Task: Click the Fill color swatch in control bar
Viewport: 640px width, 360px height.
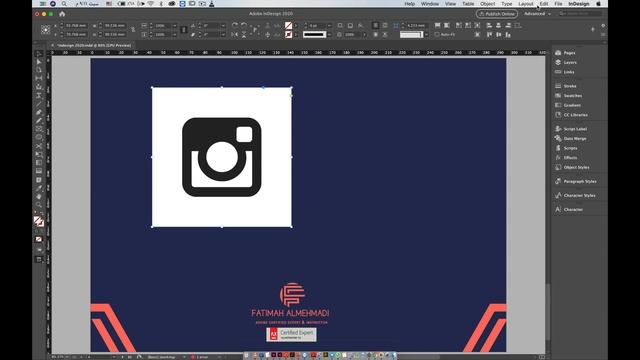Action: [289, 25]
